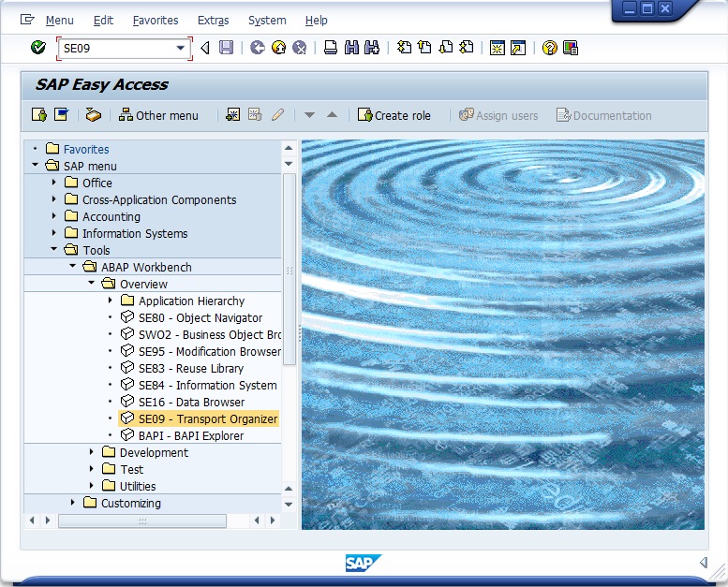Image resolution: width=728 pixels, height=587 pixels.
Task: Select the Favorites tree node
Action: pyautogui.click(x=86, y=150)
